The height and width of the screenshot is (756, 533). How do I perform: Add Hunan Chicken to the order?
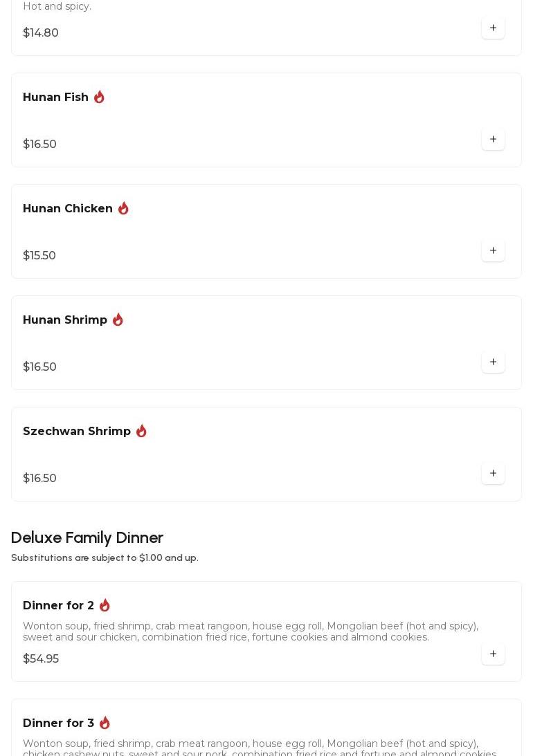(493, 251)
